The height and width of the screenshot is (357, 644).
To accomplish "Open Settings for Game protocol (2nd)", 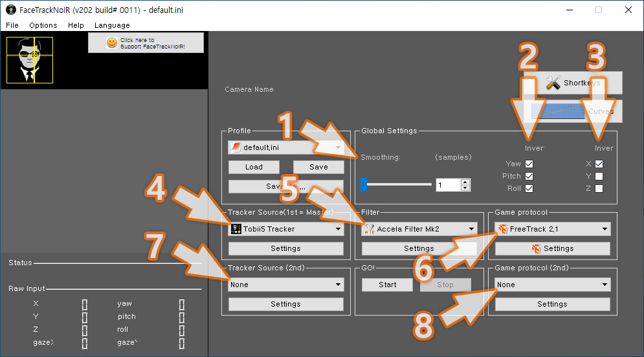I will tap(552, 304).
